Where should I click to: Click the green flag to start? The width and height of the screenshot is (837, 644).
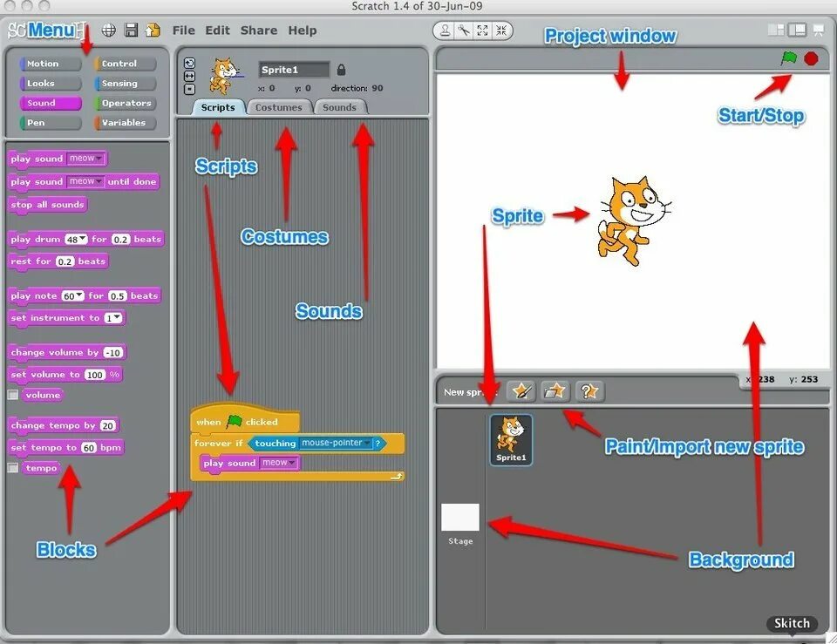point(789,58)
